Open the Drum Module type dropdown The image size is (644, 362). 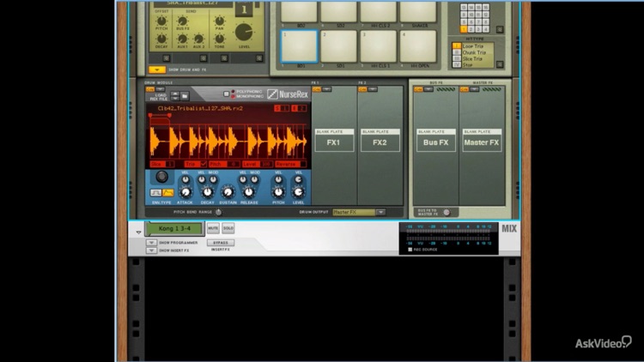161,89
